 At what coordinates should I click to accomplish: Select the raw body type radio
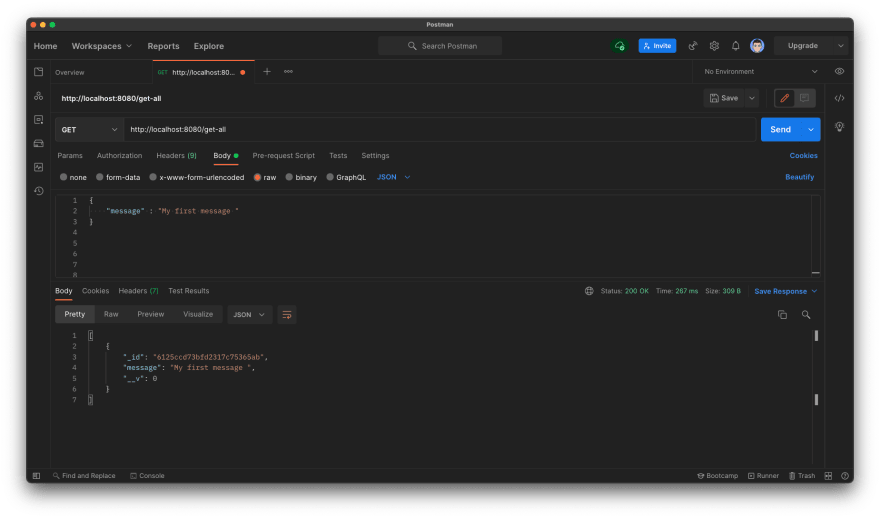(257, 177)
